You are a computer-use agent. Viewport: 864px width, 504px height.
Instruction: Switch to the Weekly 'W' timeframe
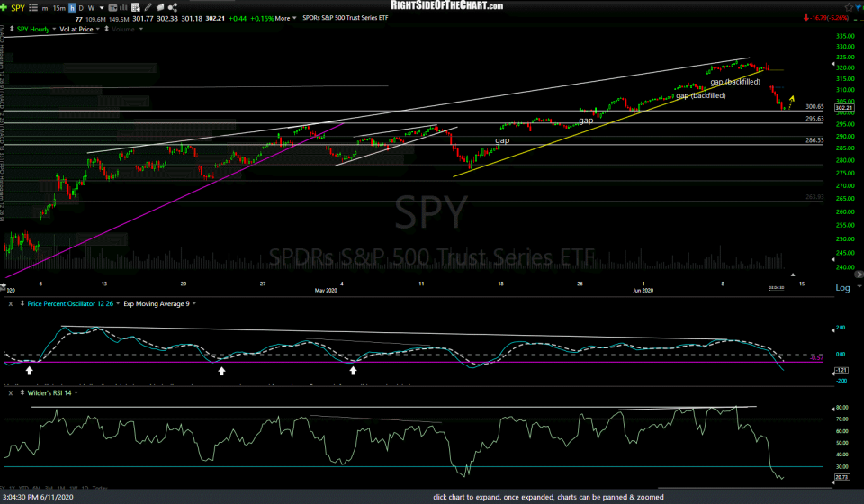[x=92, y=8]
